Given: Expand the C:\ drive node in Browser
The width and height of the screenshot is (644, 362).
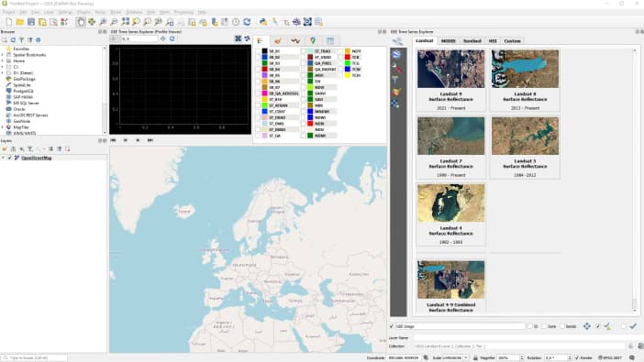Looking at the screenshot, I should pos(3,67).
